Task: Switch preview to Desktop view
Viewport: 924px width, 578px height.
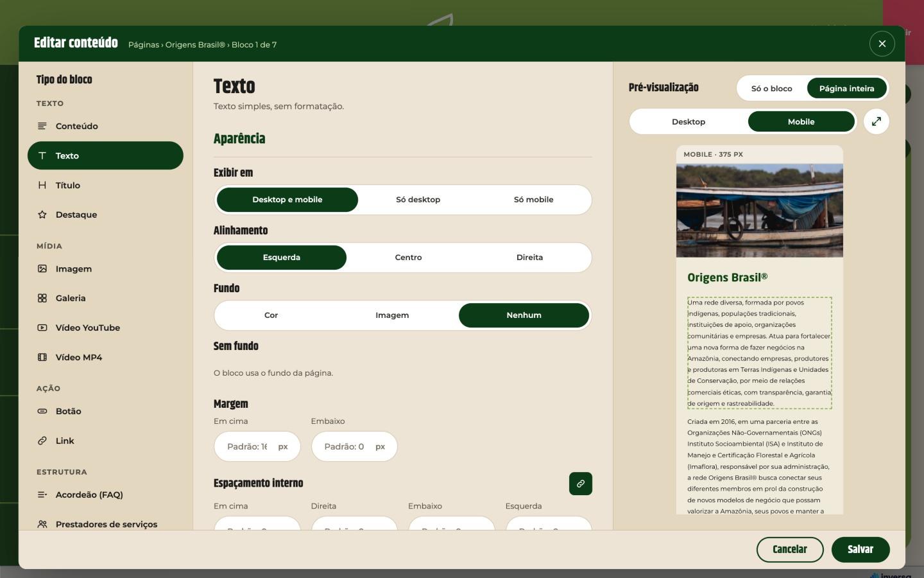Action: pyautogui.click(x=689, y=121)
